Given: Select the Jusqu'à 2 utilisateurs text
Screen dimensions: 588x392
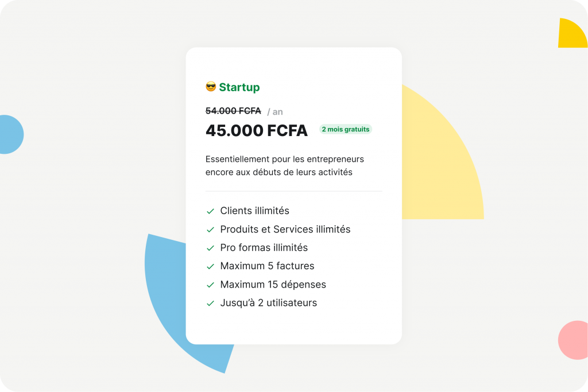Looking at the screenshot, I should click(268, 302).
